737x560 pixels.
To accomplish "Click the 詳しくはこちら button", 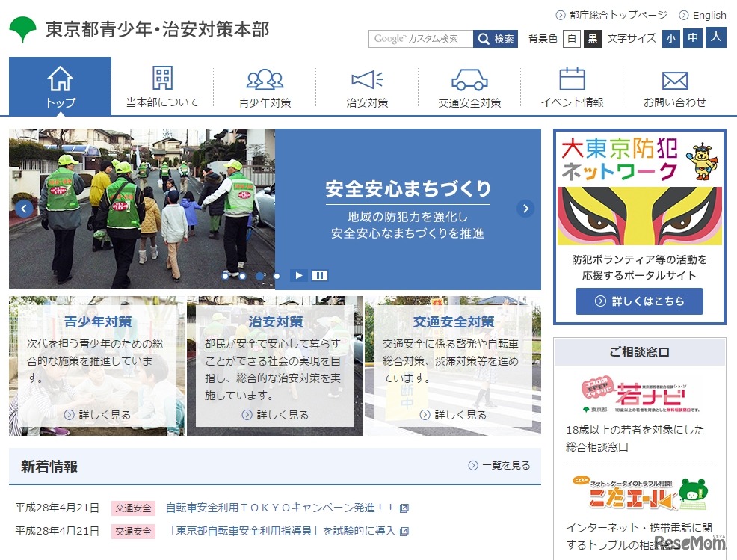I will 639,301.
